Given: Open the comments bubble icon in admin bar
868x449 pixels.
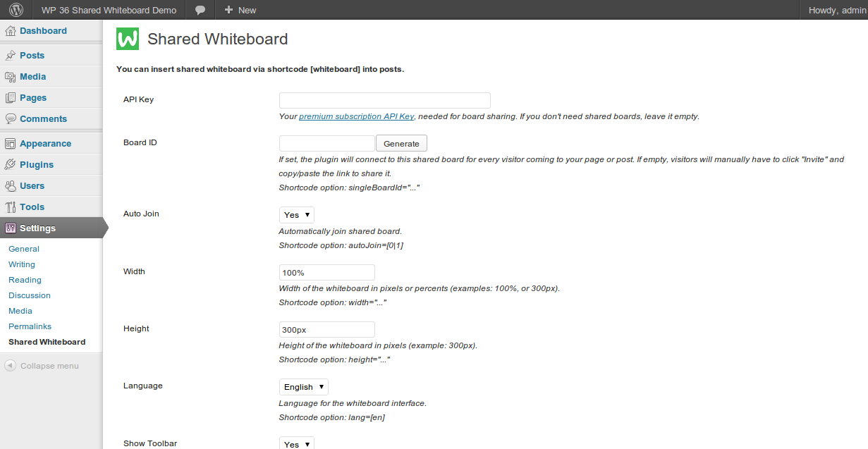Looking at the screenshot, I should (x=200, y=10).
